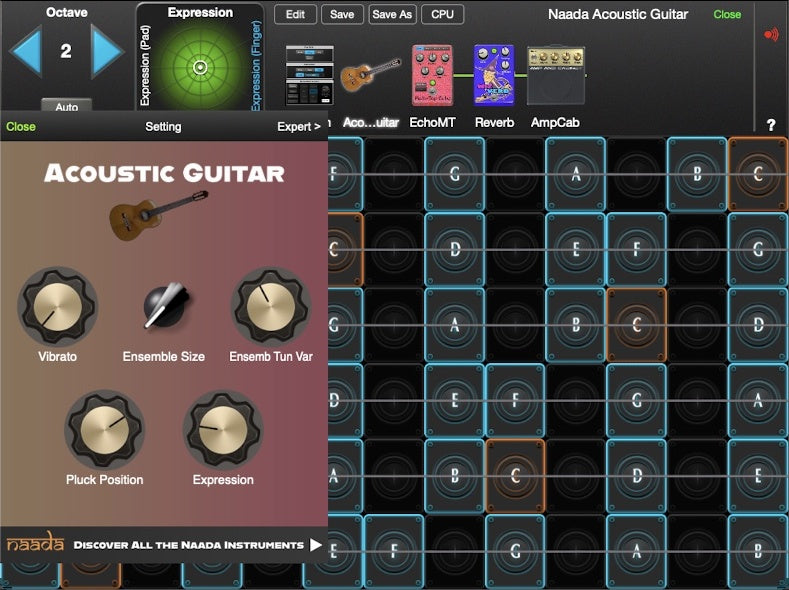Open the Reverb wizard pedal

(494, 75)
